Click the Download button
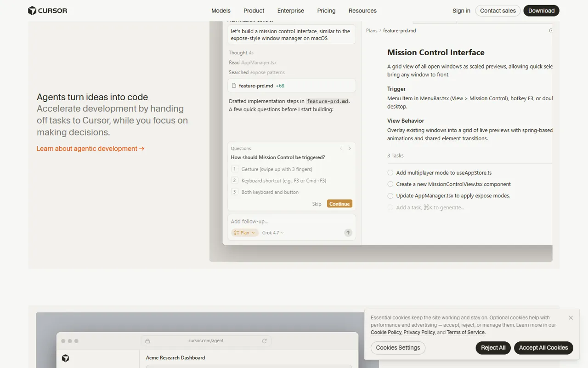The width and height of the screenshot is (588, 368). (541, 11)
